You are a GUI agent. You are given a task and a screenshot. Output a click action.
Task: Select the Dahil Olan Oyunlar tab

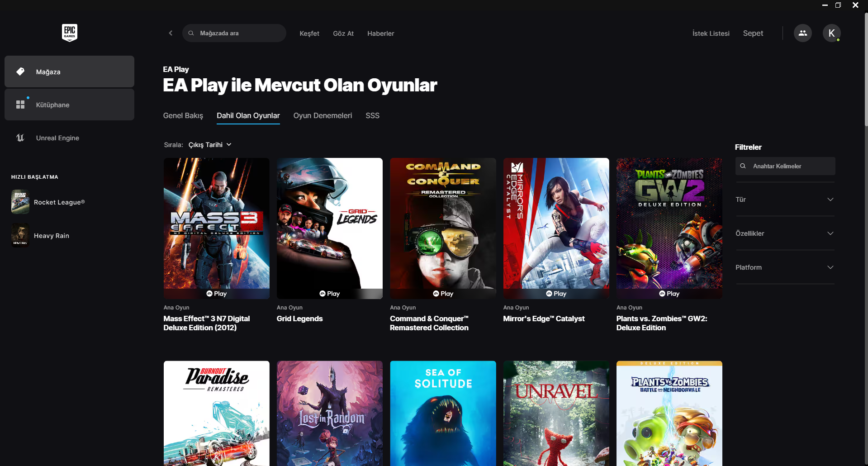coord(248,116)
